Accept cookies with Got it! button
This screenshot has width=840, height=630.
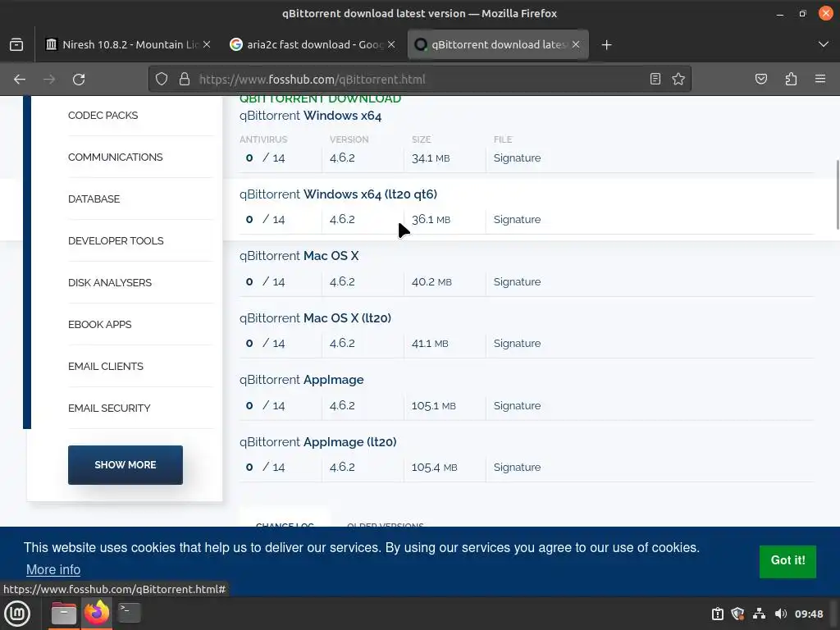click(787, 561)
